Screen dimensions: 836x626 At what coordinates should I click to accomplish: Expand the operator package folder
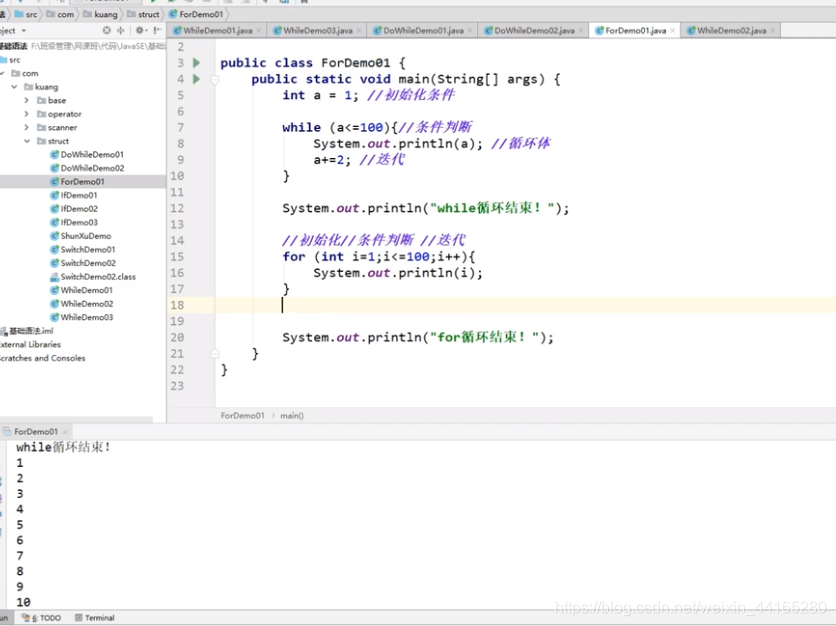pos(27,114)
